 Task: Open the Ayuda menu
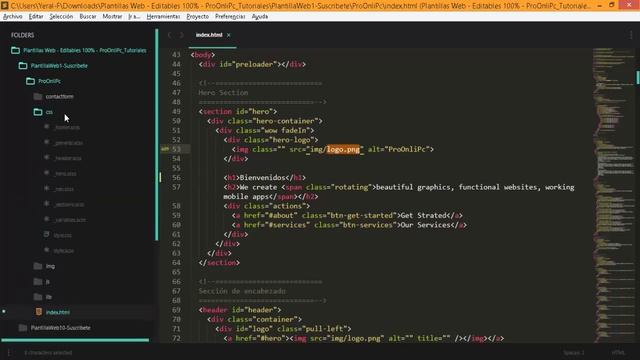[x=260, y=16]
